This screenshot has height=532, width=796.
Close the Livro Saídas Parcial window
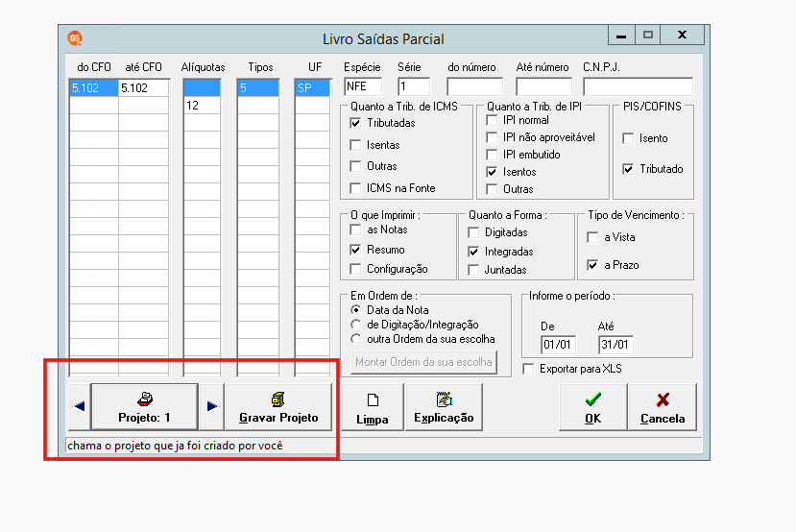point(682,35)
